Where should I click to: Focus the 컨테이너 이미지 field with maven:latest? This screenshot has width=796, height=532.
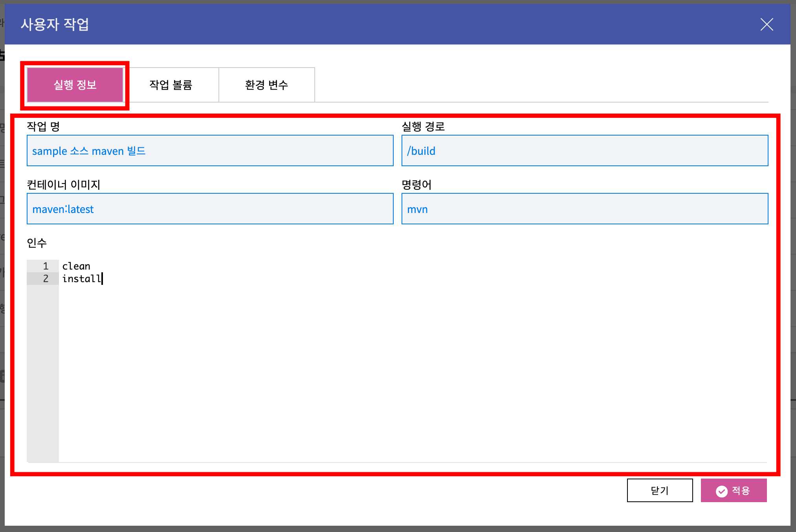coord(210,209)
